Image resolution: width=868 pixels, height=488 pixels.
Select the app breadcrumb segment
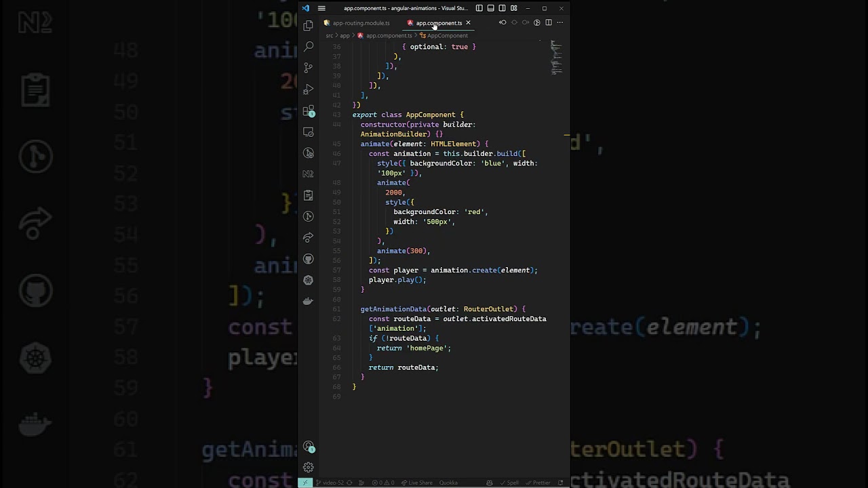coord(344,36)
